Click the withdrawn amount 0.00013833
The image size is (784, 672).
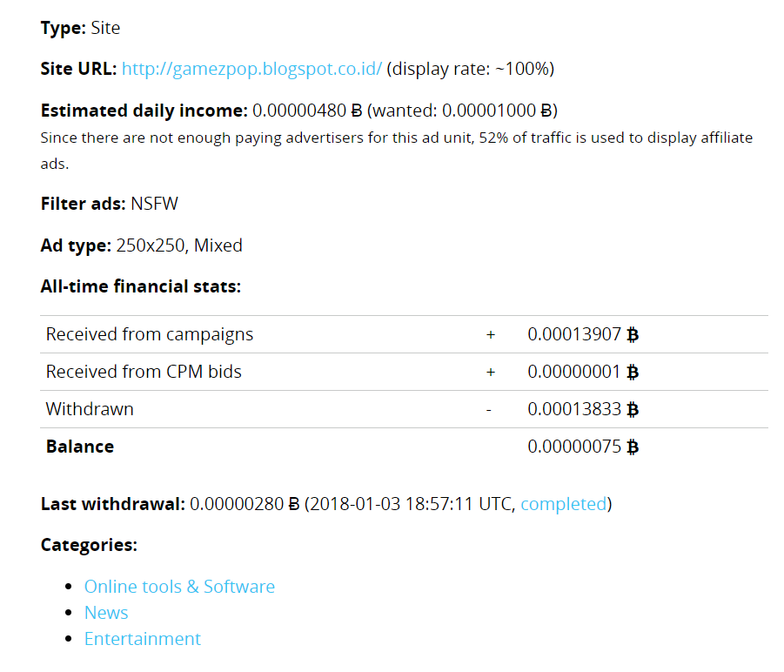[x=574, y=409]
